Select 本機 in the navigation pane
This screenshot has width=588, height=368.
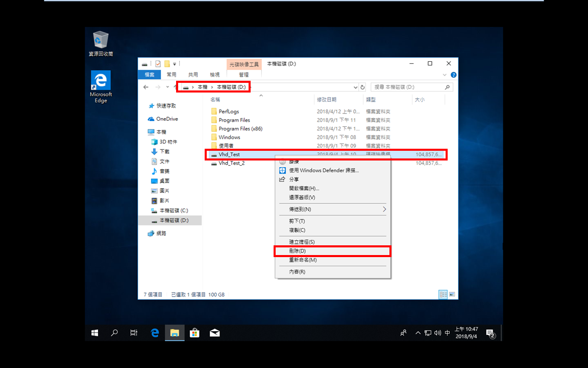(x=161, y=132)
